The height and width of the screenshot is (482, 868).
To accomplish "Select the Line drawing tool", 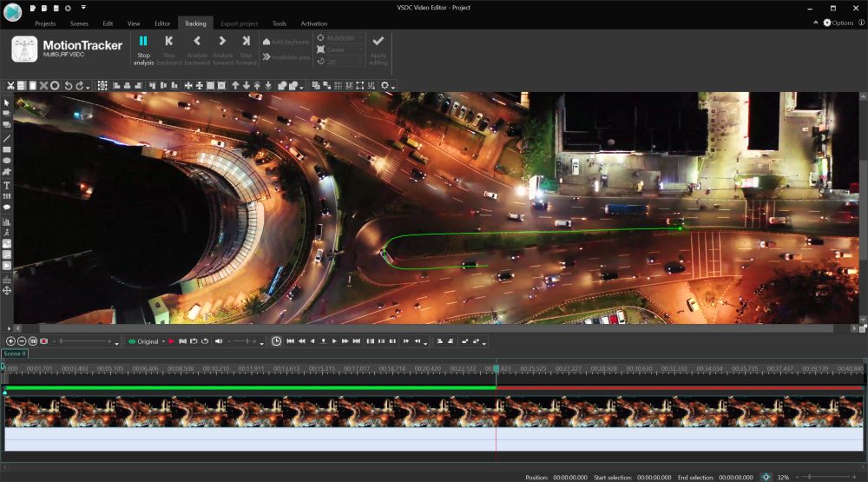I will [7, 138].
